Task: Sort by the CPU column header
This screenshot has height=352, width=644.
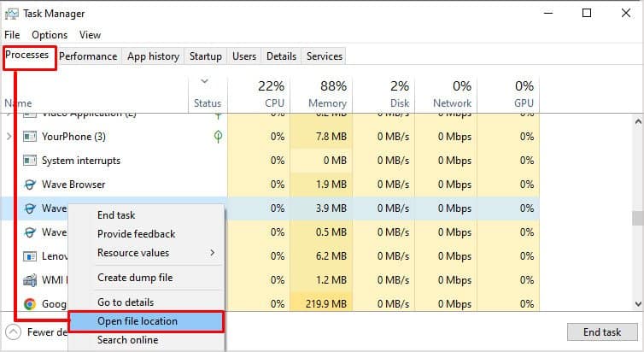Action: [x=259, y=95]
